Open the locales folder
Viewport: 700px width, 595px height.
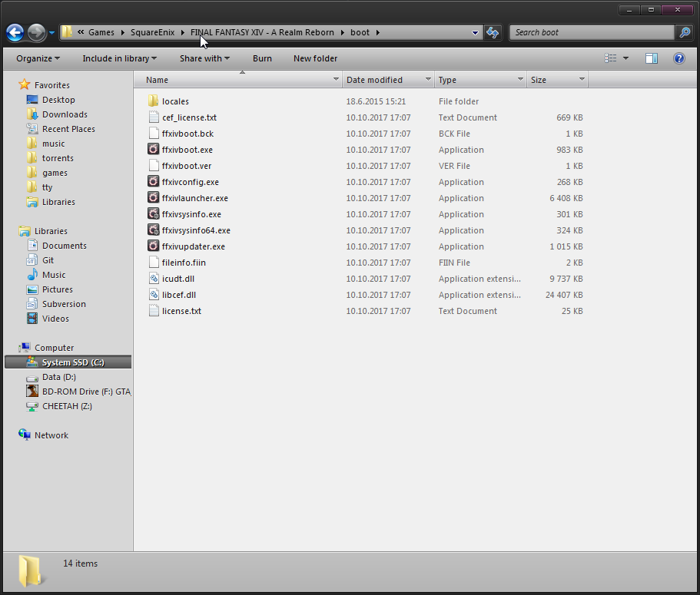(175, 101)
